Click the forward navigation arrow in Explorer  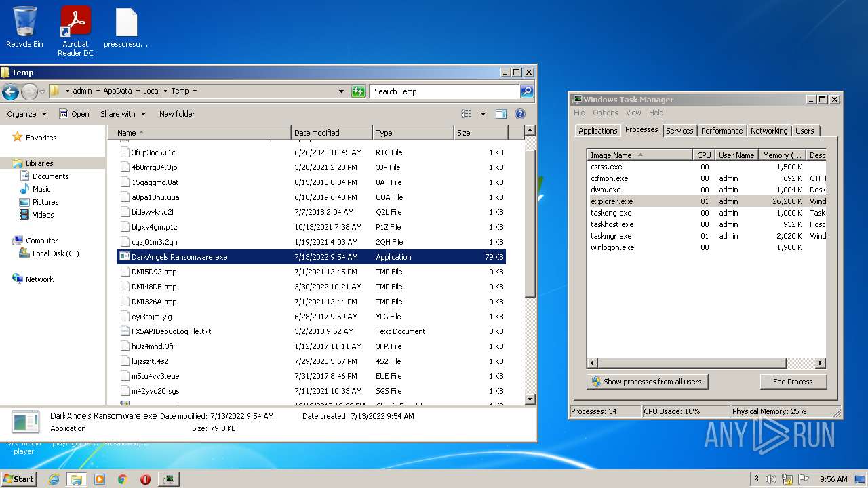point(29,91)
